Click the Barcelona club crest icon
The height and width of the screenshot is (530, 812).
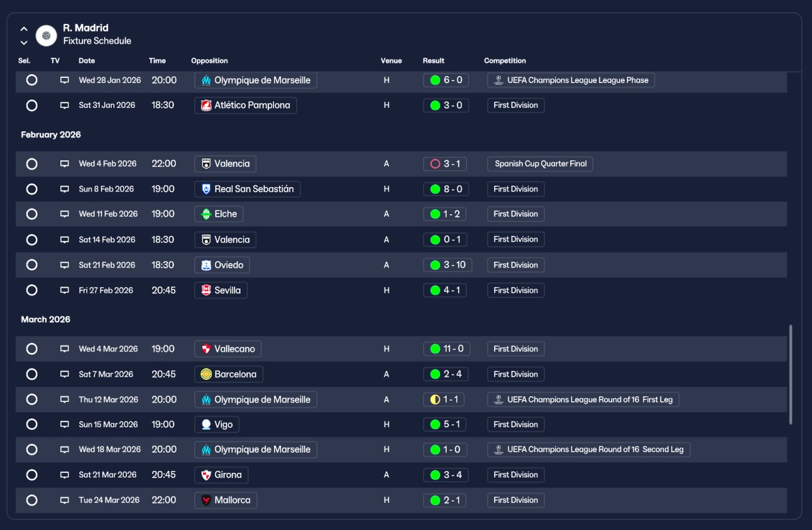point(206,374)
